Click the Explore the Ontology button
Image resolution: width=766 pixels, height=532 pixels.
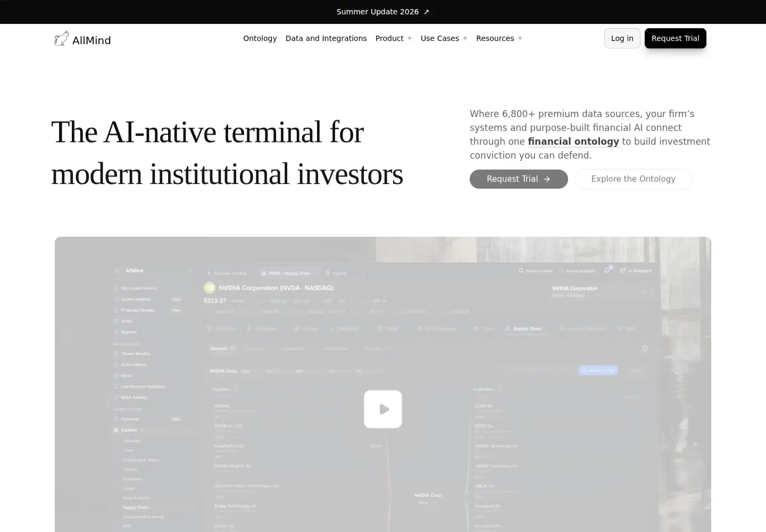[x=634, y=179]
